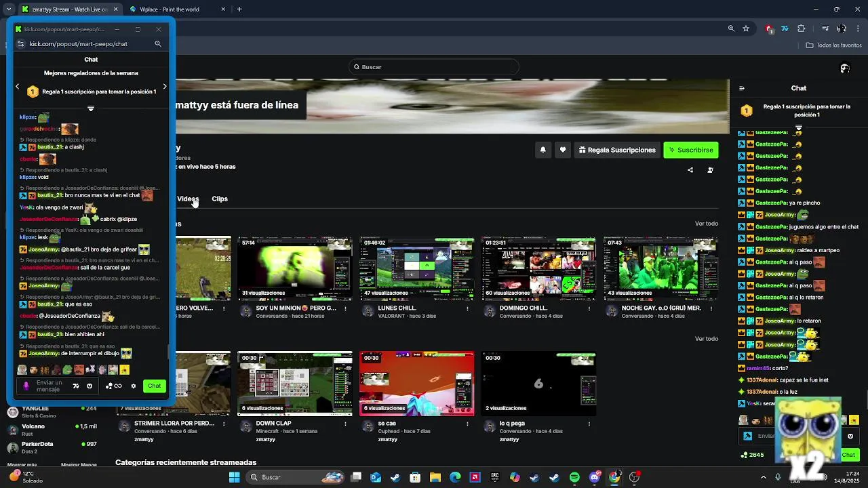Screen dimensions: 868x488
Task: Go to previous gifter in popout chat
Action: click(18, 87)
